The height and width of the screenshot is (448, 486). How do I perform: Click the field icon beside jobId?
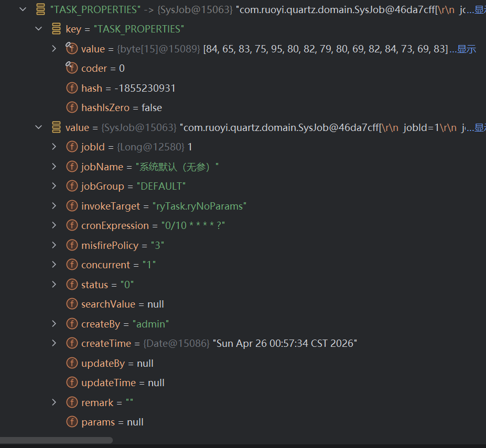point(72,147)
